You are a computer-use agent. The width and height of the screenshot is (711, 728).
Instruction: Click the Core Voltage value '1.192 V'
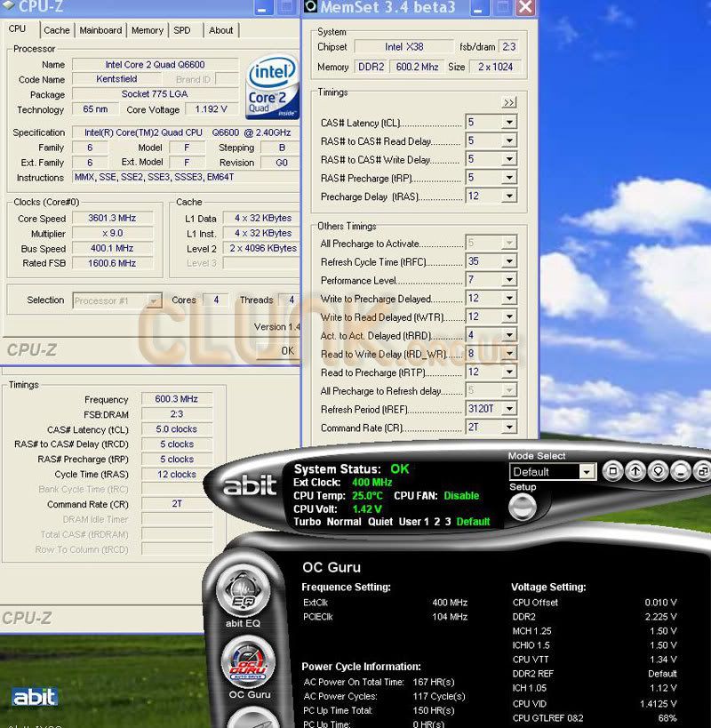pos(212,109)
